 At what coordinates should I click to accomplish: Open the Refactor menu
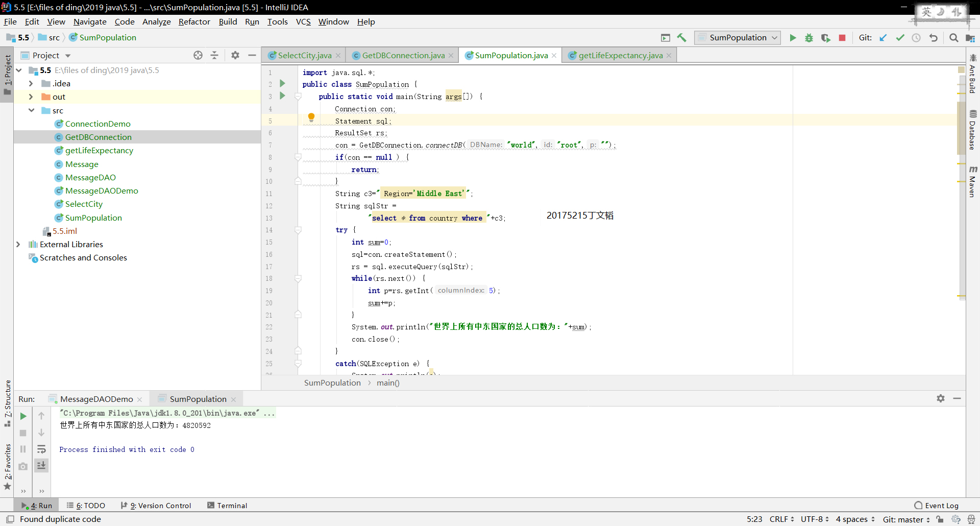194,22
